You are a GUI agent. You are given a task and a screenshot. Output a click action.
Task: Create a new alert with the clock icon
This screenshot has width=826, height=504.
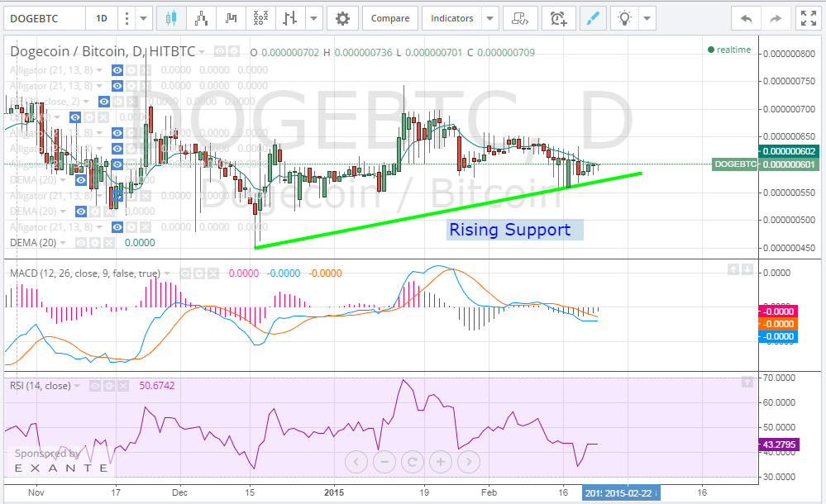click(558, 17)
